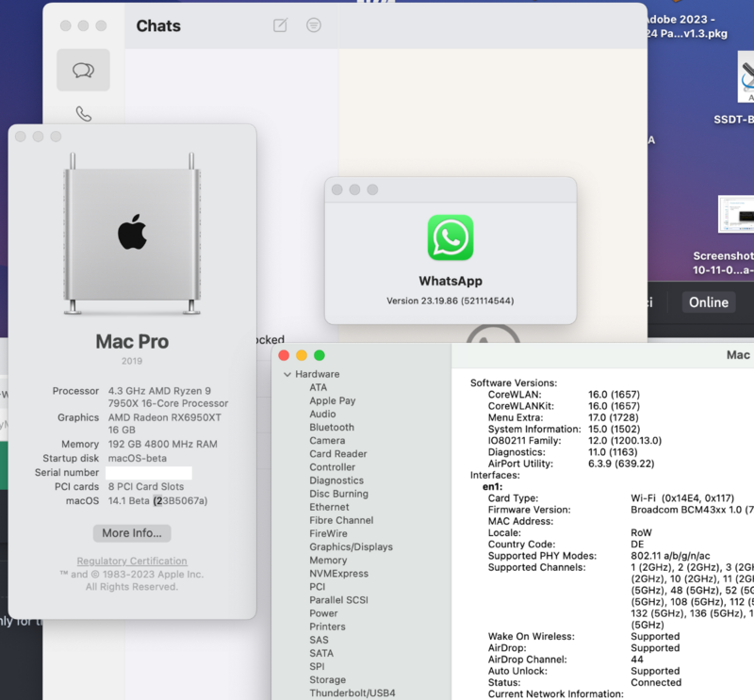Image resolution: width=754 pixels, height=700 pixels.
Task: Select Memory in Hardware sidebar list
Action: click(x=328, y=561)
